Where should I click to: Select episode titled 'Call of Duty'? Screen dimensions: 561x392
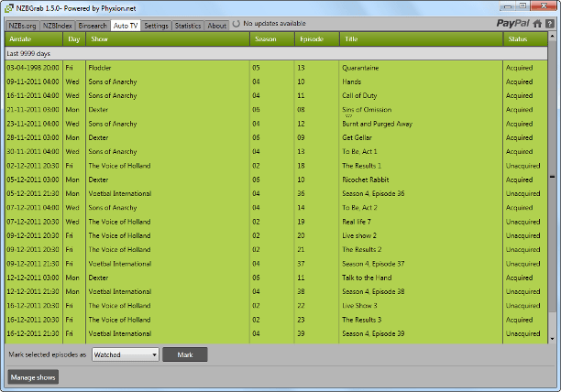click(x=359, y=96)
